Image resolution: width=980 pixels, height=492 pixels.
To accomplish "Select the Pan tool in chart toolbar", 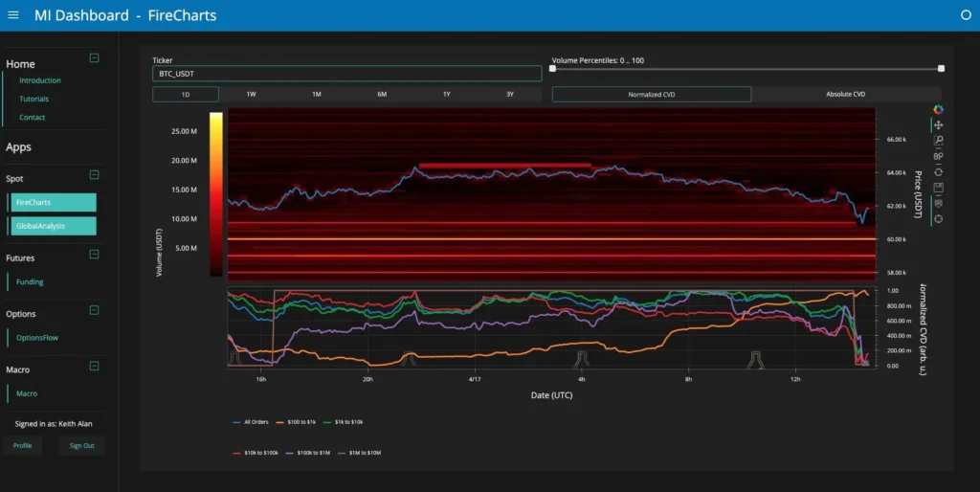I will [938, 125].
